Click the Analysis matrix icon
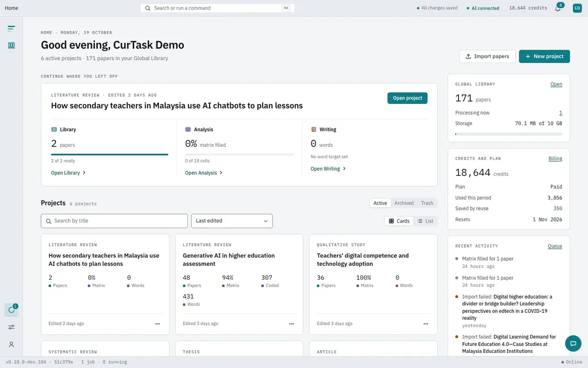Screen dimensions: 588x368 188,130
